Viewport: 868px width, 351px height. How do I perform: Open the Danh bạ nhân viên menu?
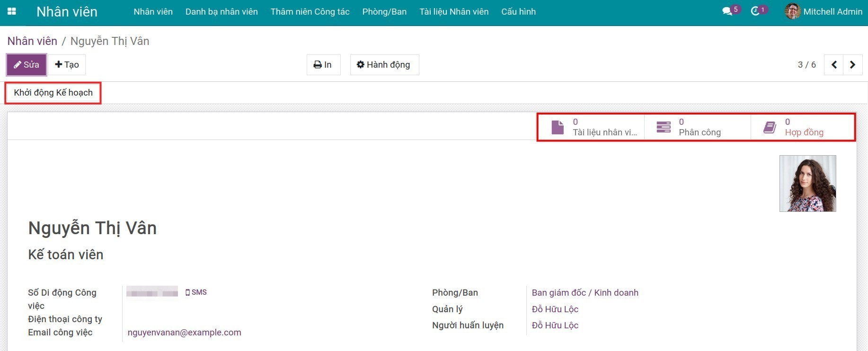(221, 11)
